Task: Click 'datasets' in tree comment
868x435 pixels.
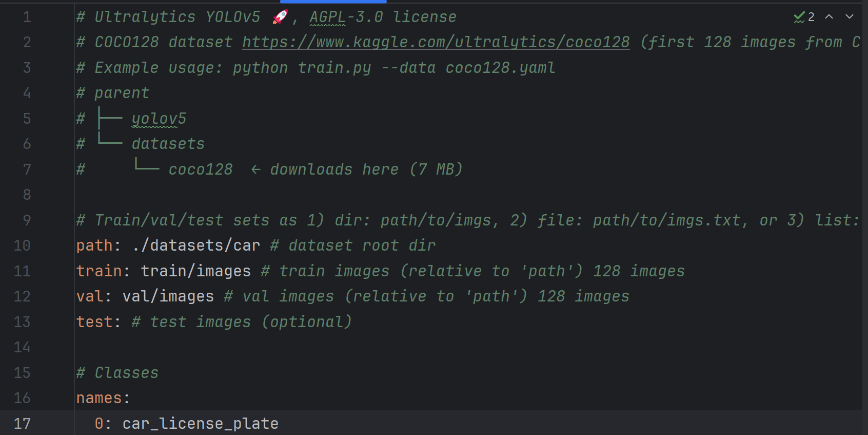Action: [x=168, y=144]
